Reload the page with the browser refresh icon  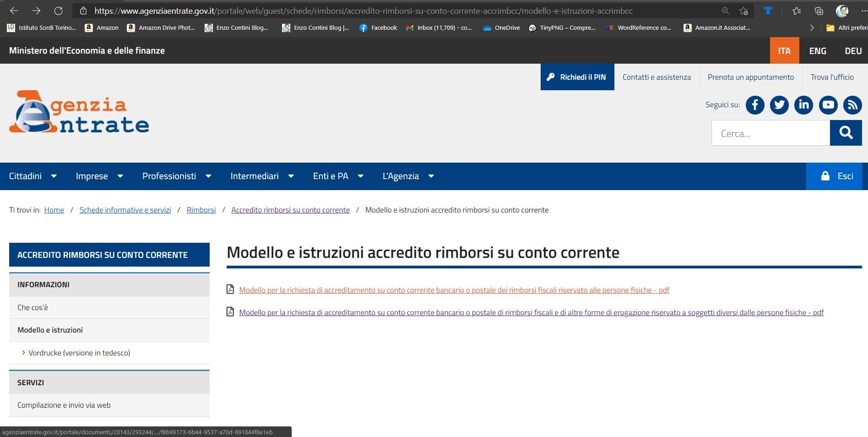pyautogui.click(x=58, y=11)
